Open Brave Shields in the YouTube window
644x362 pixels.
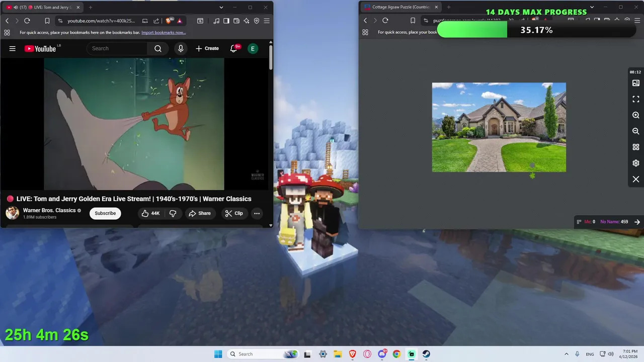point(169,21)
